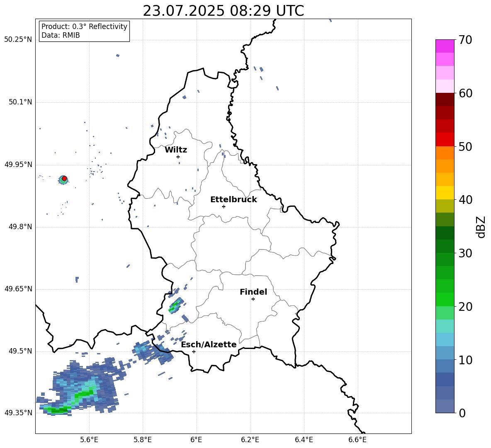This screenshot has height=448, width=491.
Task: Click the Ettelbruck station cross marker
Action: tap(224, 206)
